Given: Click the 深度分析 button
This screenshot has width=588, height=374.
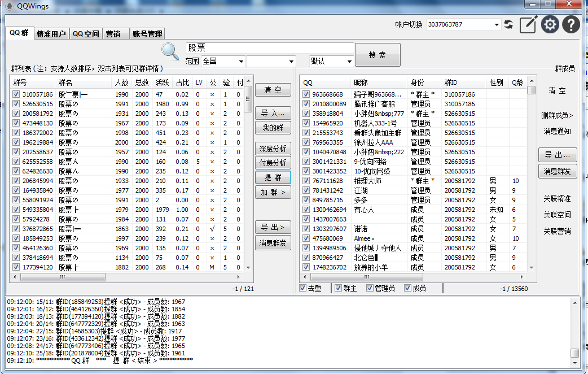Looking at the screenshot, I should 273,149.
